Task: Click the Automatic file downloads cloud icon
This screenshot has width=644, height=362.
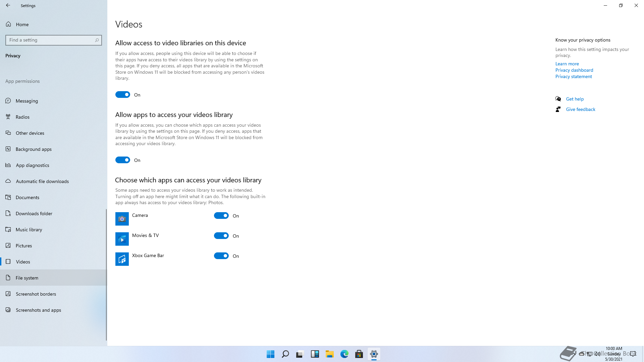Action: [8, 181]
